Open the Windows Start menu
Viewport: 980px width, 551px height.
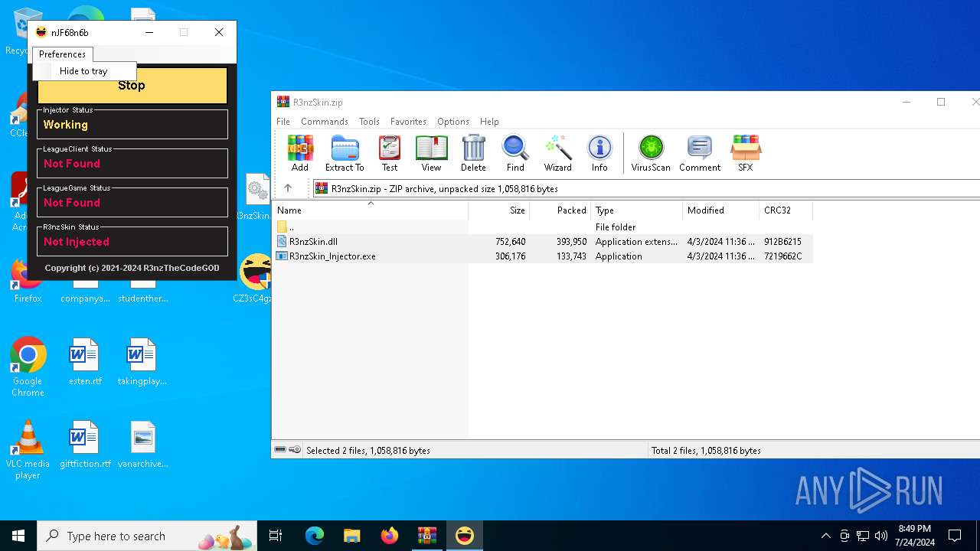click(x=18, y=536)
